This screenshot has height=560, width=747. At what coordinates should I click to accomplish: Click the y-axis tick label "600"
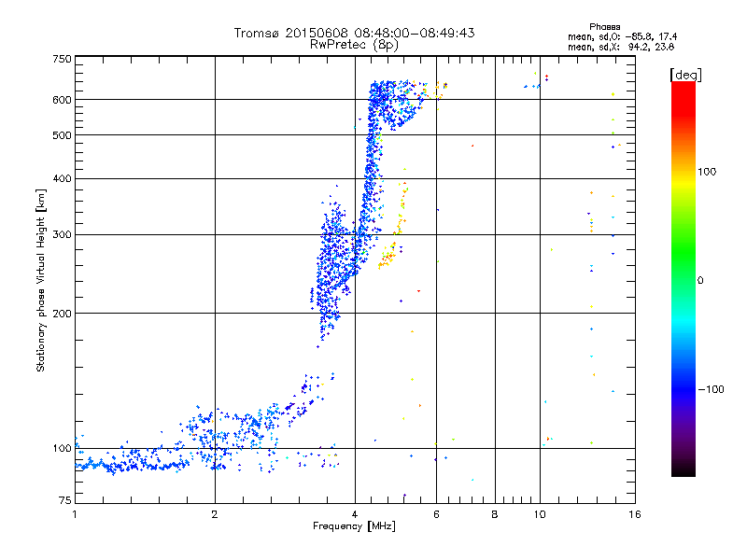click(x=62, y=100)
